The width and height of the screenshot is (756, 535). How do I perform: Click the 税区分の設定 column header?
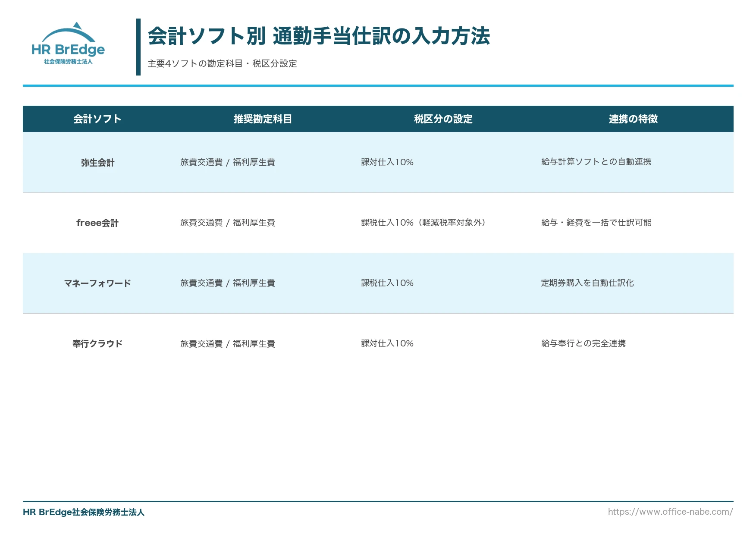pyautogui.click(x=443, y=119)
